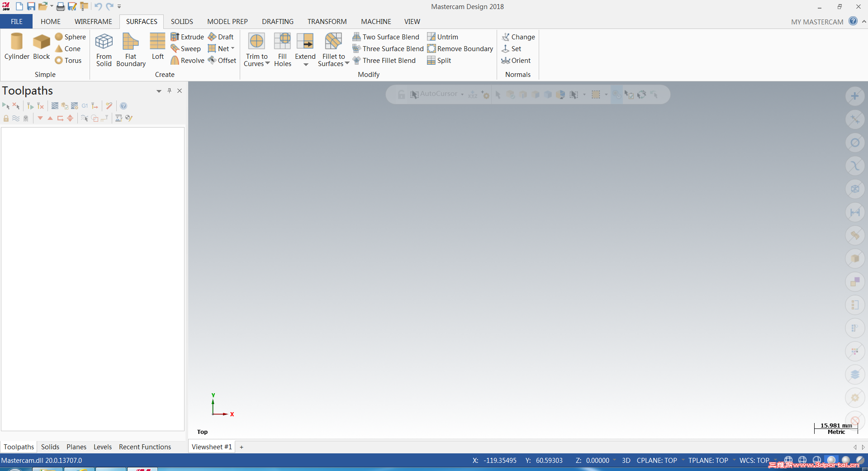
Task: Toggle the selection lock in selection bar
Action: tap(401, 94)
